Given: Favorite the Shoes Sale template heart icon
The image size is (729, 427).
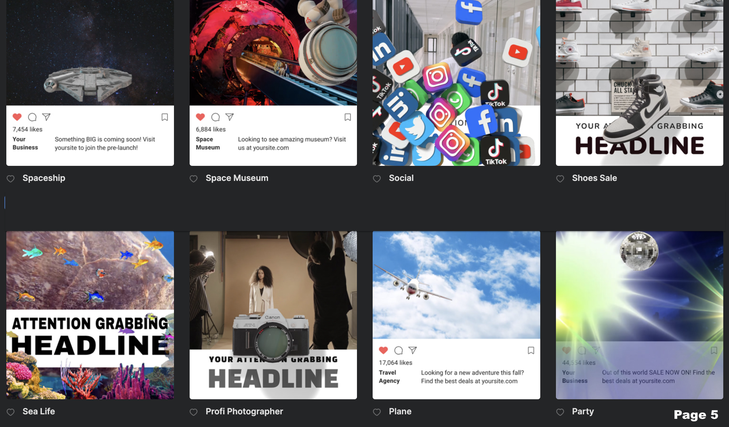Looking at the screenshot, I should point(560,179).
